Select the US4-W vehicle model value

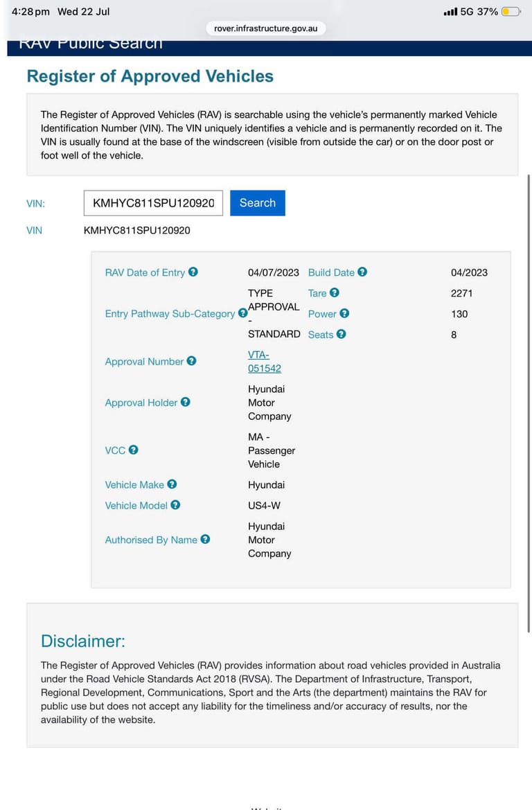click(x=265, y=505)
